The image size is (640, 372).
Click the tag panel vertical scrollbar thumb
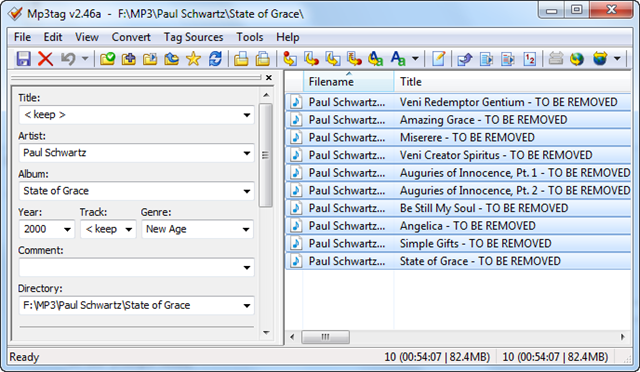266,155
